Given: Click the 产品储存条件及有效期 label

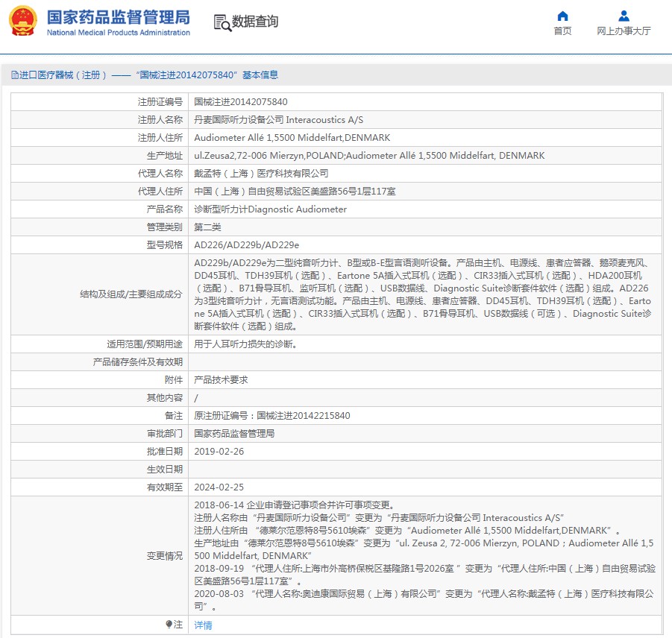Looking at the screenshot, I should tap(137, 362).
